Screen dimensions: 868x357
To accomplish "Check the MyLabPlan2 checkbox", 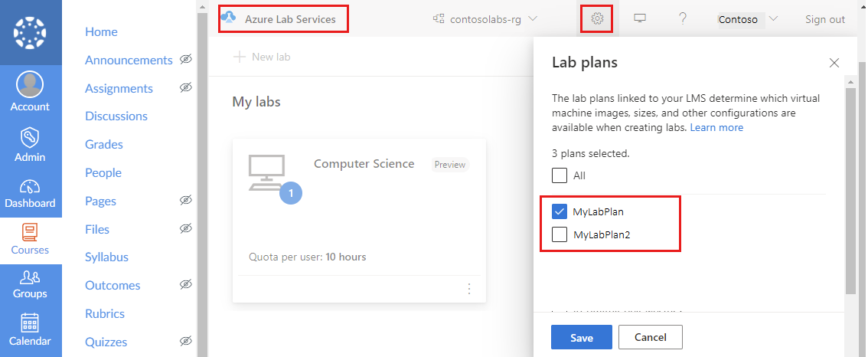I will click(x=560, y=234).
